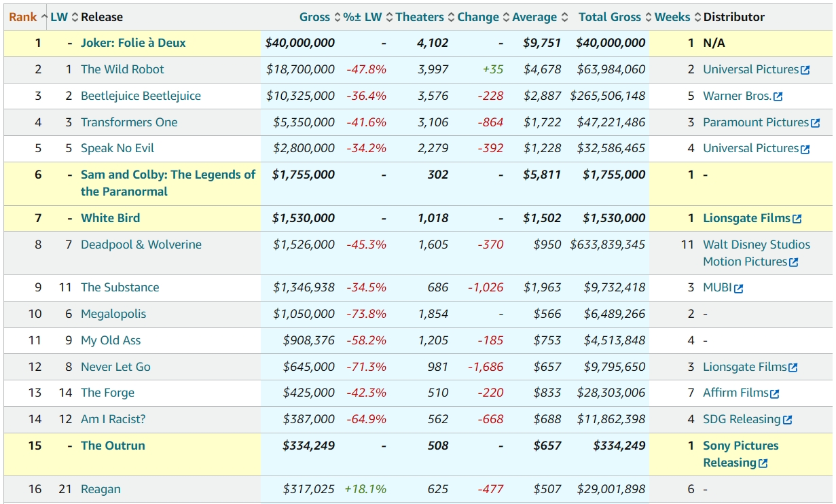Select The Forge total gross $28,303,006
The height and width of the screenshot is (504, 836).
[611, 393]
